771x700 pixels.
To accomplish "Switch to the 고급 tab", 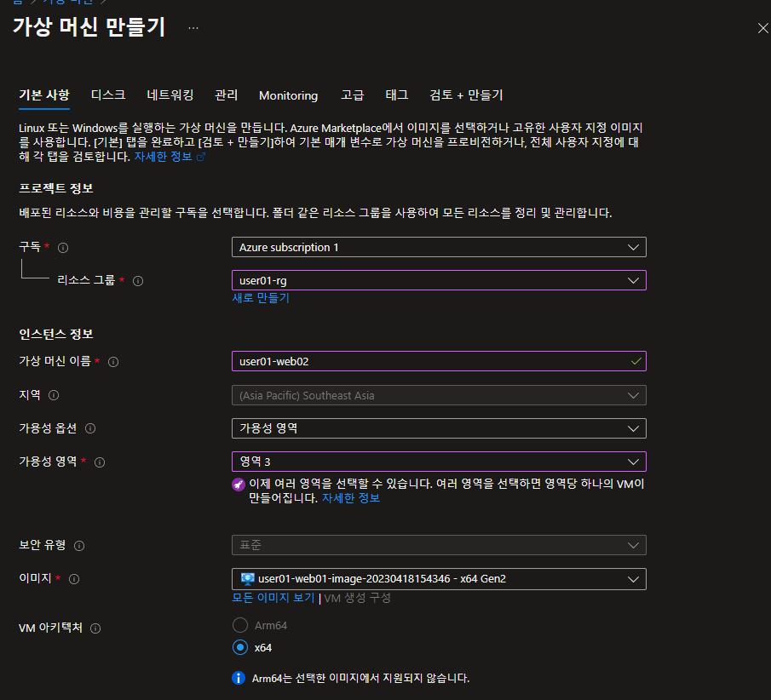I will pyautogui.click(x=353, y=95).
